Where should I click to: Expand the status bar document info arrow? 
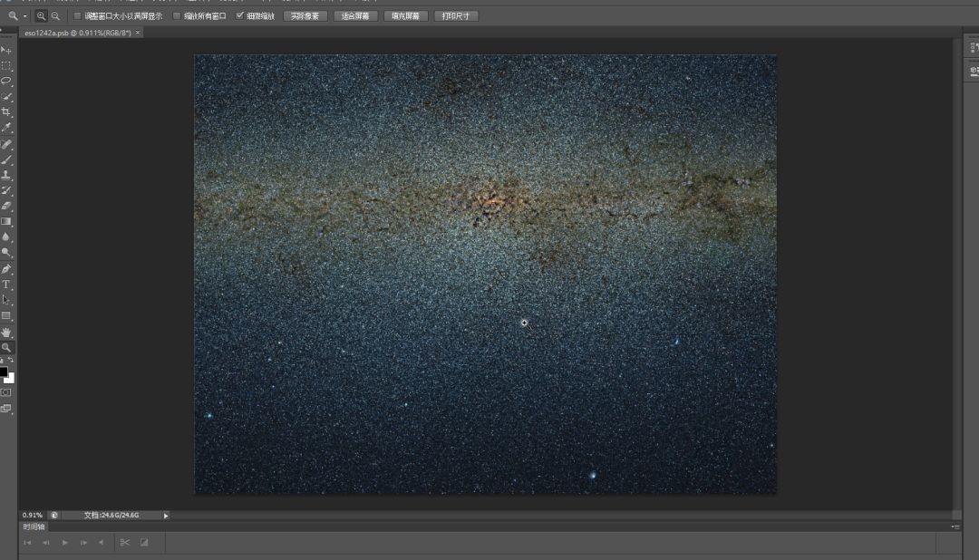point(166,516)
